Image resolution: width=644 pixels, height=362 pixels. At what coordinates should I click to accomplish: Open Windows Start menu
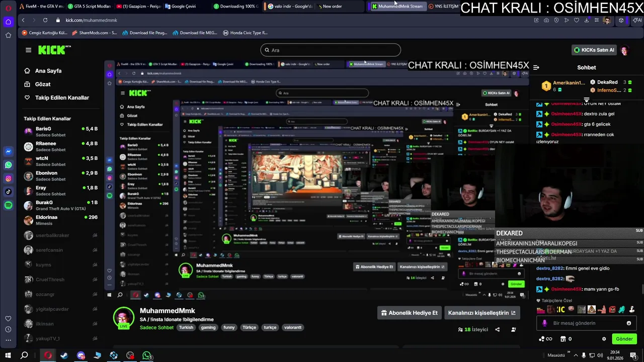coord(8,355)
